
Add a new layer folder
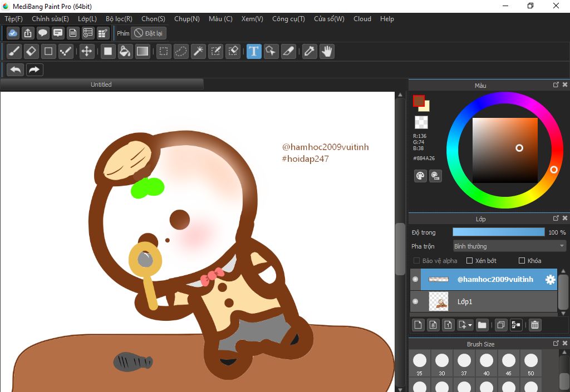coord(482,325)
